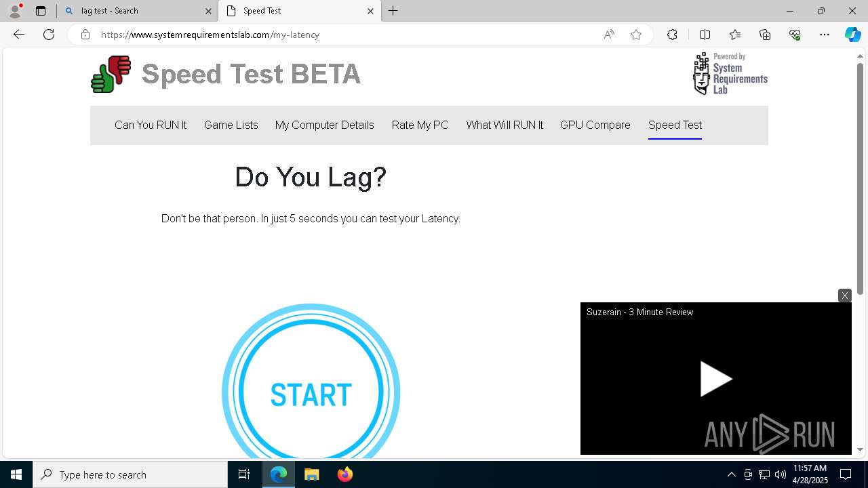This screenshot has height=488, width=868.
Task: Go to 'Rate My PC' page
Action: [420, 125]
